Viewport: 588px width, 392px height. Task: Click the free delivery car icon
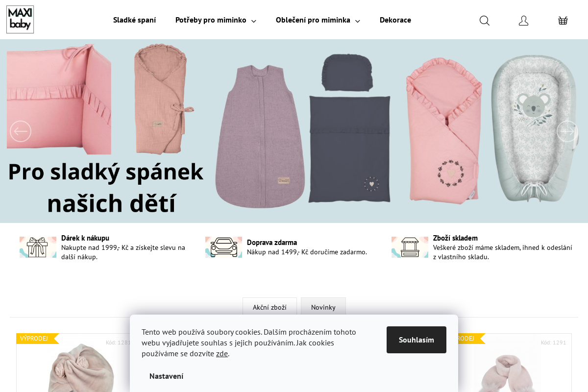[223, 247]
